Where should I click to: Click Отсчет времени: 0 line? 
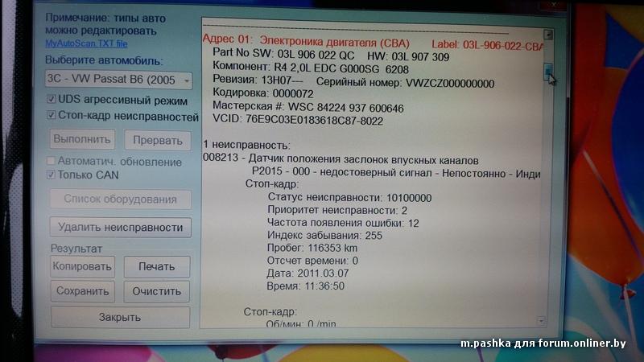[312, 261]
